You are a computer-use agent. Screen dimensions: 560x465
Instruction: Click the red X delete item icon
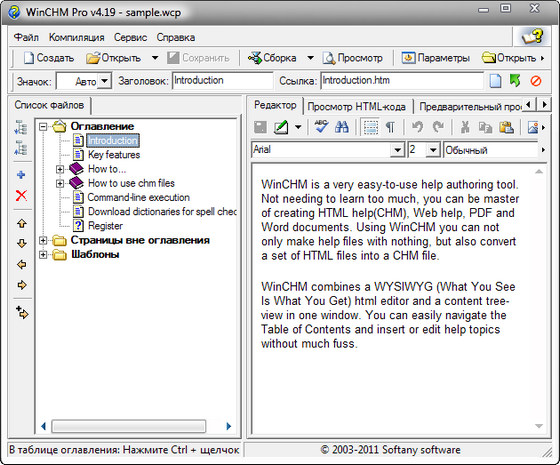(x=21, y=195)
